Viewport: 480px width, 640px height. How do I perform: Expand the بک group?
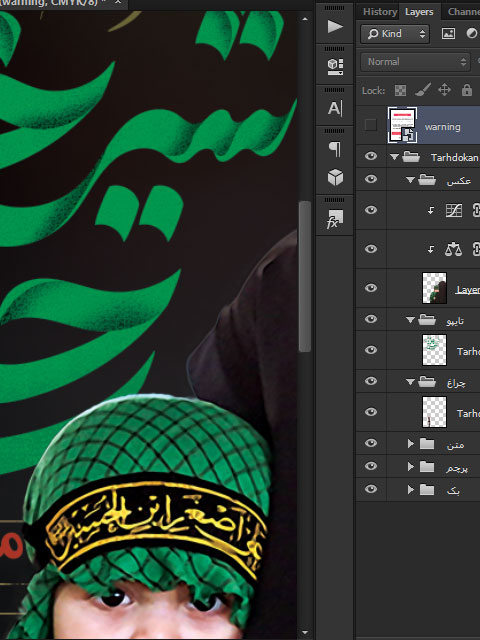411,489
